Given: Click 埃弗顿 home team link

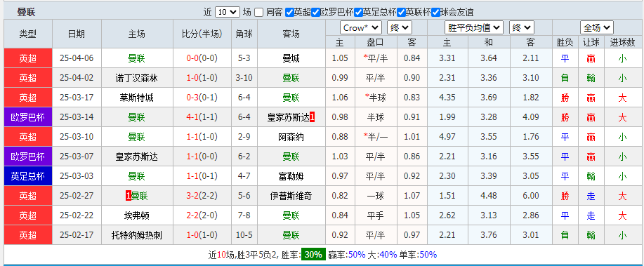Looking at the screenshot, I should (x=136, y=216).
